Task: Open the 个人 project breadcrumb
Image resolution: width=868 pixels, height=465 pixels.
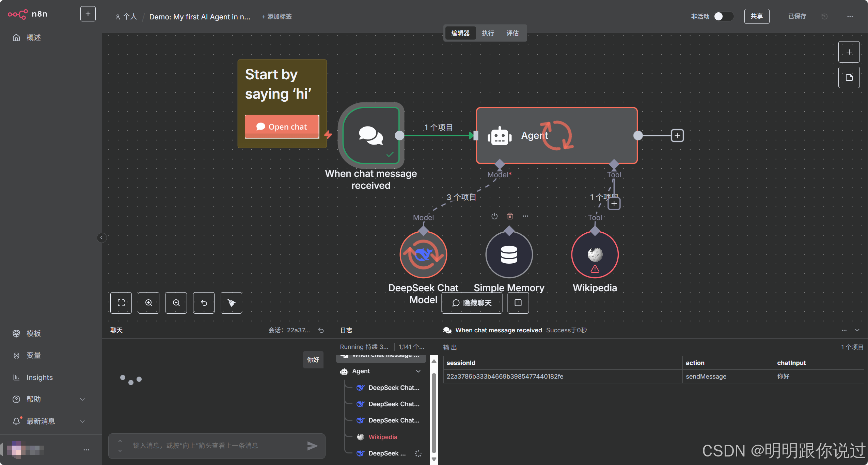Action: [126, 17]
